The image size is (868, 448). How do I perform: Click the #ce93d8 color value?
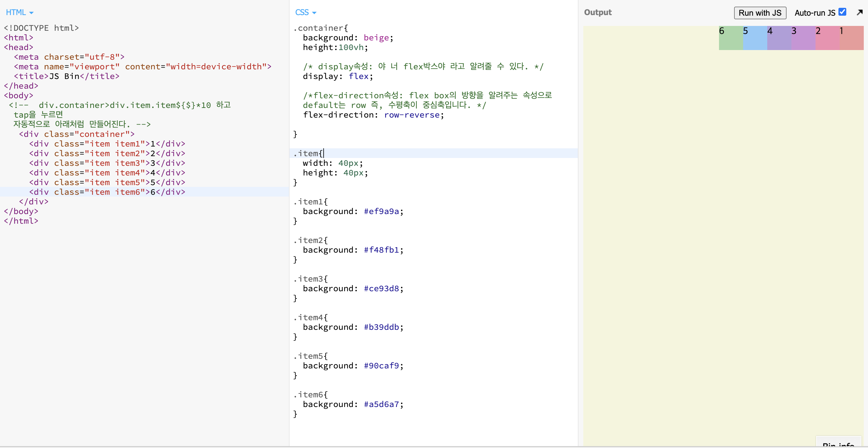click(x=381, y=288)
